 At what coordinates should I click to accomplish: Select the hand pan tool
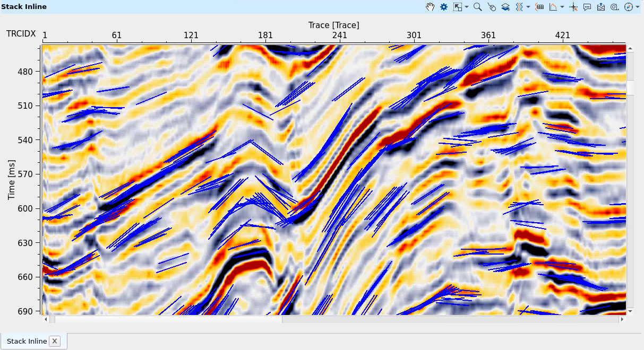coord(430,7)
